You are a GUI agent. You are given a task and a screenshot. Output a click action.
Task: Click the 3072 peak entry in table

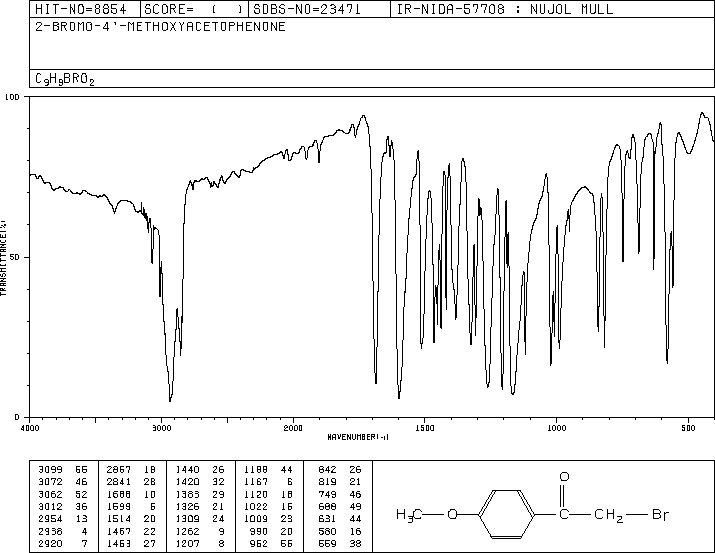pos(62,481)
